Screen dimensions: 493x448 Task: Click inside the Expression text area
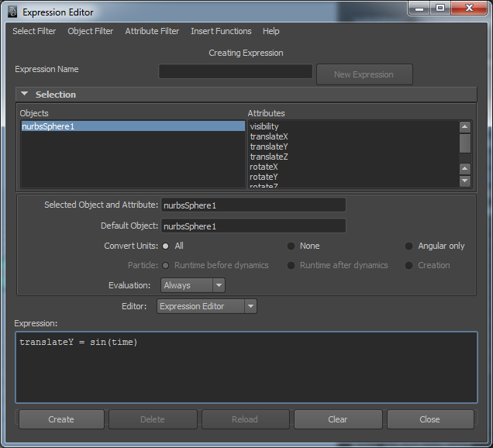point(246,372)
